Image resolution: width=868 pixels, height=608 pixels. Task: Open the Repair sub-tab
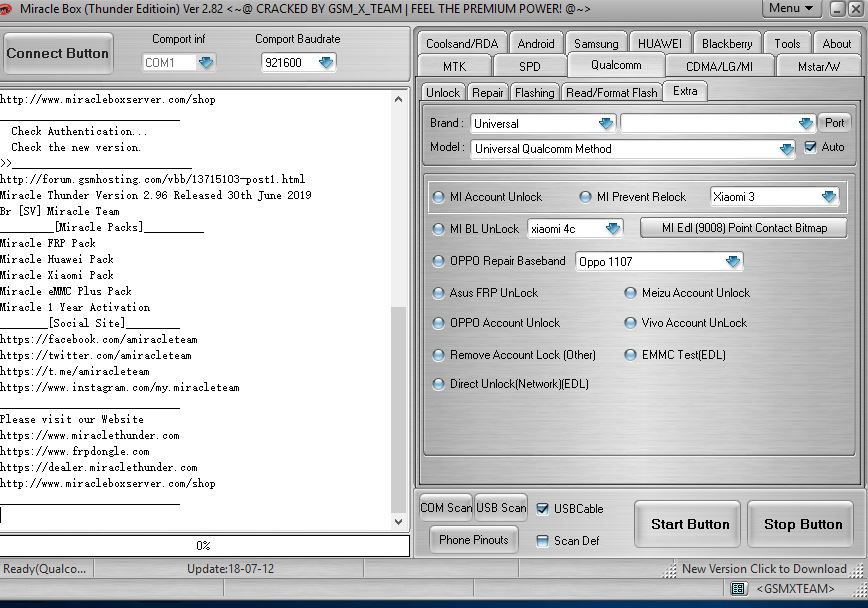click(488, 92)
